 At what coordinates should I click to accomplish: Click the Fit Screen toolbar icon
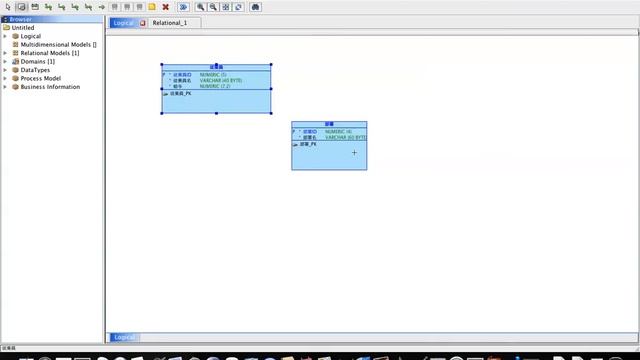(226, 7)
